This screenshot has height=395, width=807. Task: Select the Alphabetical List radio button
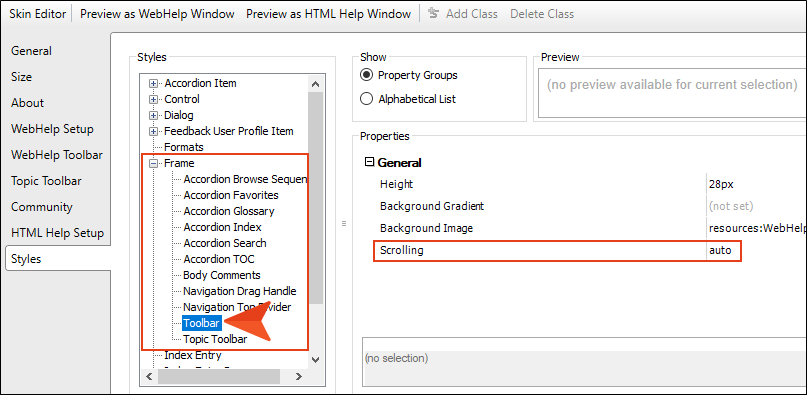coord(366,99)
